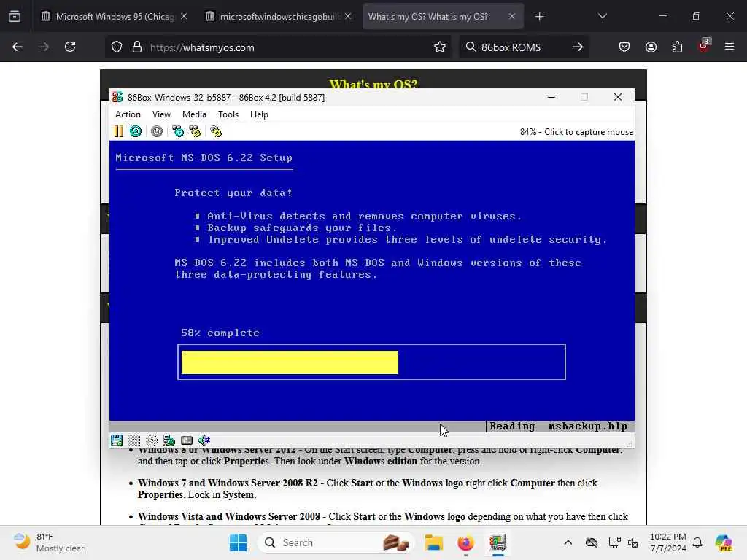Click the '58% complete' text
The image size is (747, 560).
[x=220, y=332]
